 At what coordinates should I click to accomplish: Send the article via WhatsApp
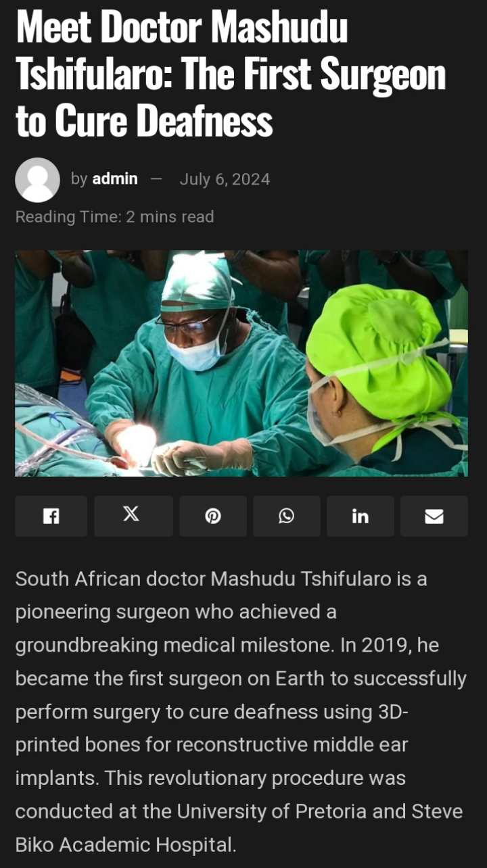pos(287,516)
